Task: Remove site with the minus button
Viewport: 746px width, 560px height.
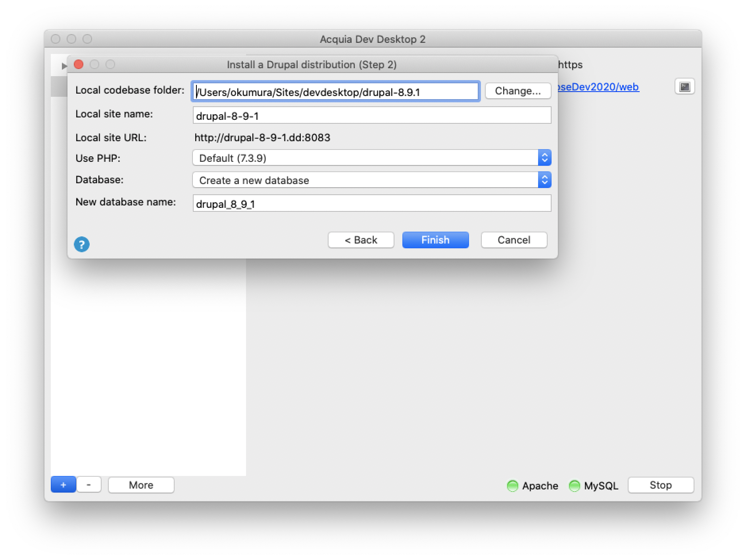Action: (89, 485)
